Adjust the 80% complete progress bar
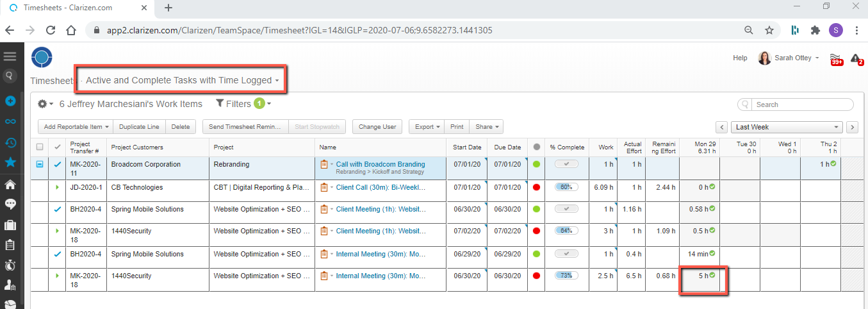868x309 pixels. point(566,187)
